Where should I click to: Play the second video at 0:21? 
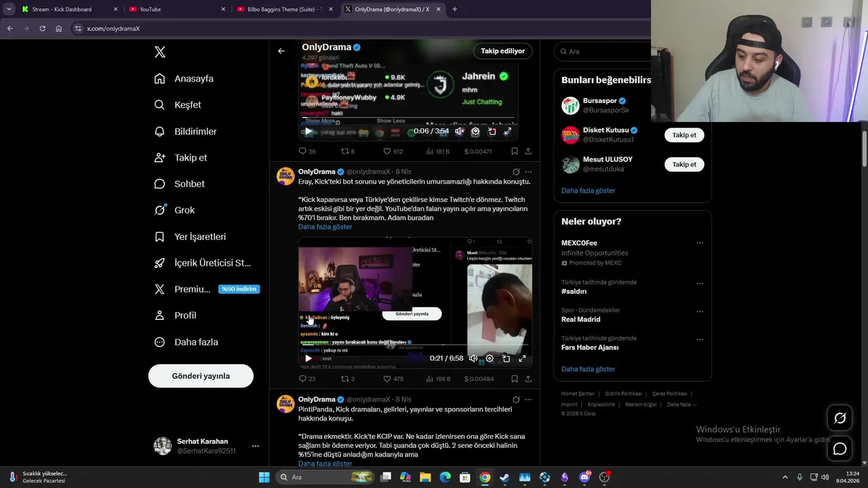pyautogui.click(x=308, y=359)
